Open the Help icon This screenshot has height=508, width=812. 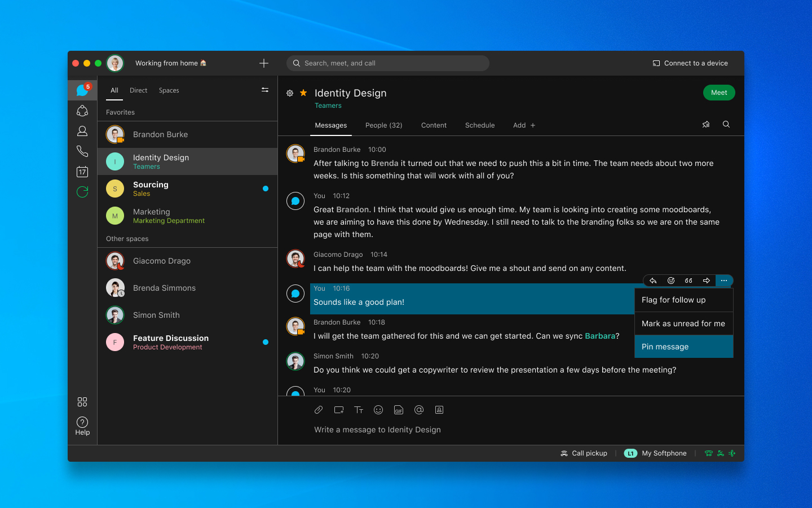point(82,426)
